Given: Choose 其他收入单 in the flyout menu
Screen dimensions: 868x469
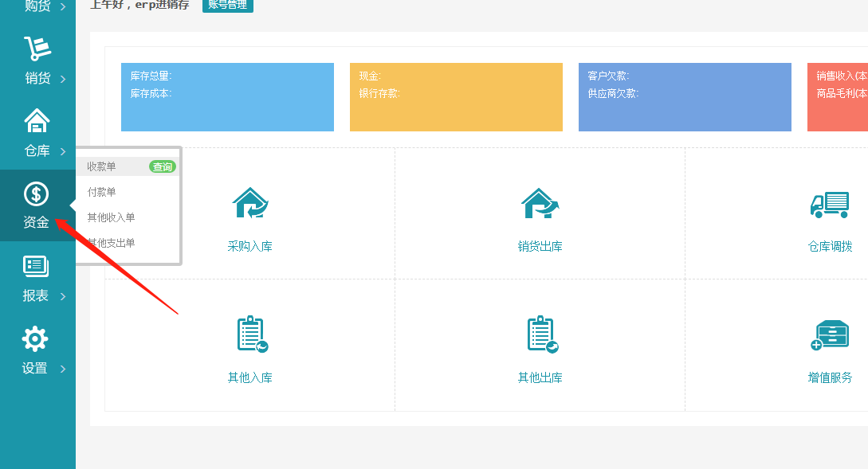Looking at the screenshot, I should [111, 217].
